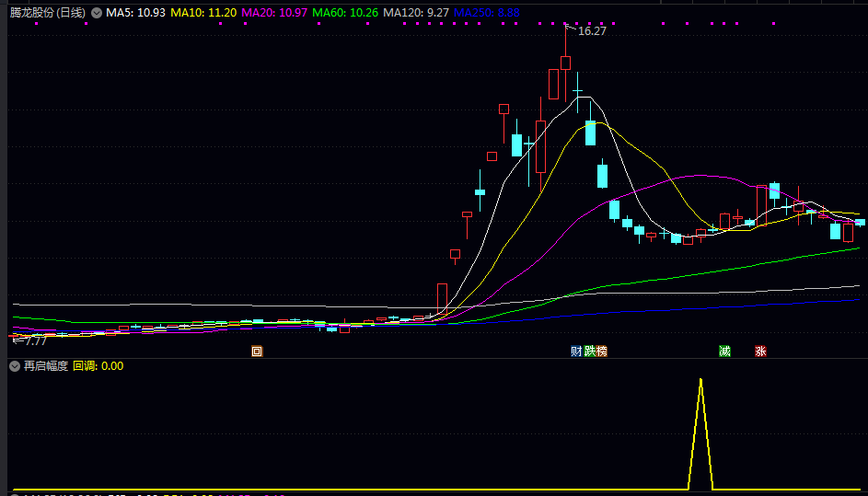
Task: Click the orange 榜 marker icon
Action: (602, 351)
